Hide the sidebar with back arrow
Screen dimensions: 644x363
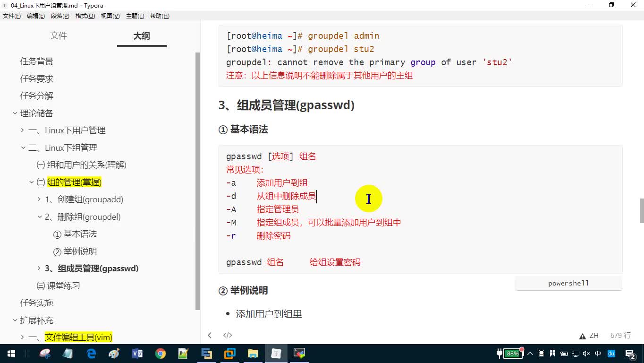click(x=210, y=335)
